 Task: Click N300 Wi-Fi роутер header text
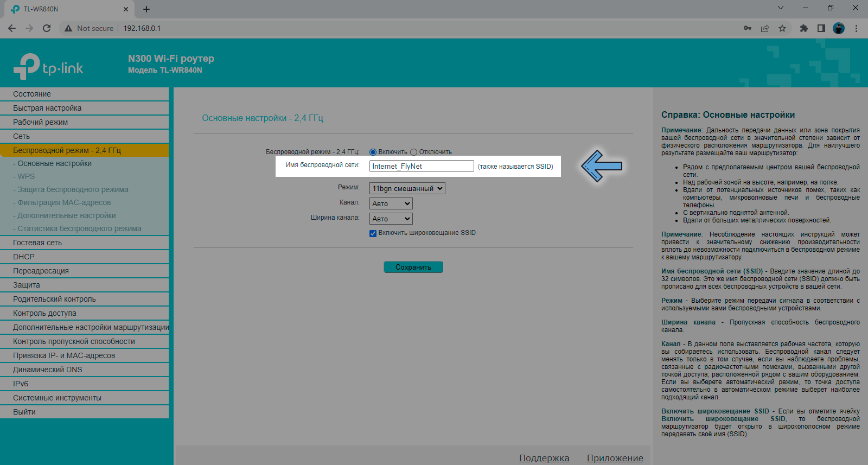coord(171,58)
